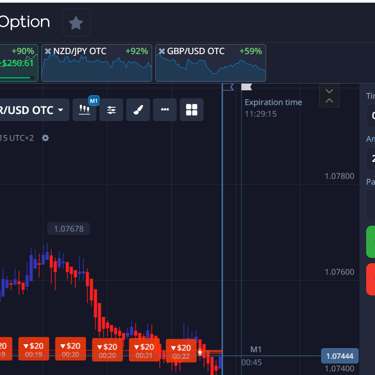Click the 1.07800 price axis label
Screen dimensions: 375x375
click(x=339, y=176)
